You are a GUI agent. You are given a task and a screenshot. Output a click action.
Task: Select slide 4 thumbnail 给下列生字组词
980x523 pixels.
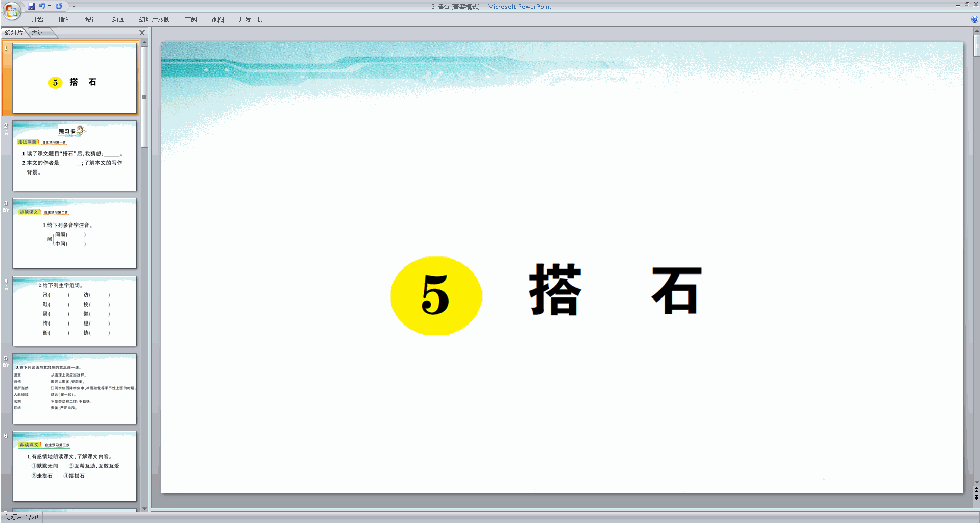tap(75, 311)
